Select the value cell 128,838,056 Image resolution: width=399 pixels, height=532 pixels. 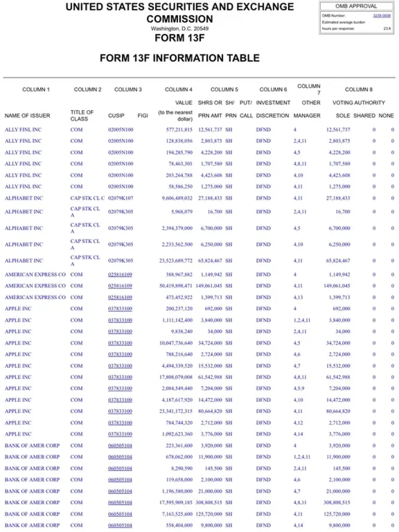(x=179, y=141)
